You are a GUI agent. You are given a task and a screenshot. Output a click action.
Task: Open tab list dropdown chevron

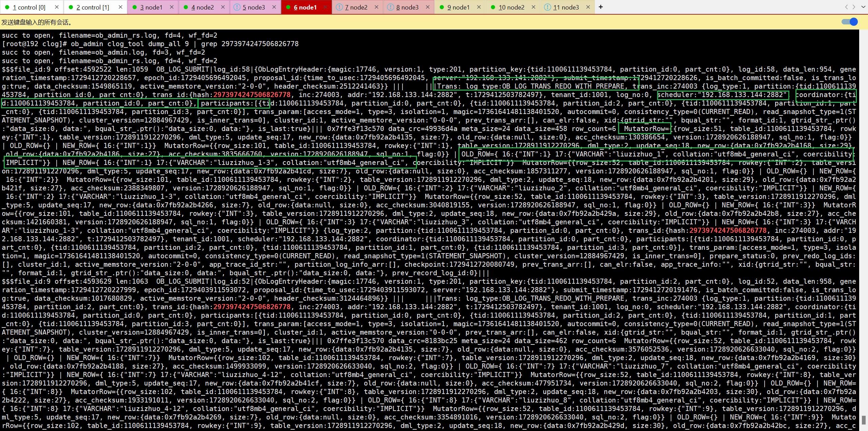click(863, 7)
